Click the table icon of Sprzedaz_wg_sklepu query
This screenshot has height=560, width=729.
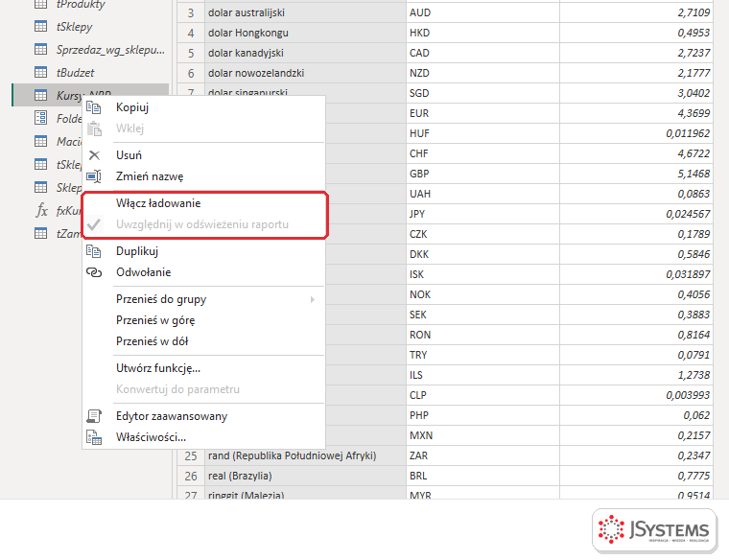click(41, 49)
